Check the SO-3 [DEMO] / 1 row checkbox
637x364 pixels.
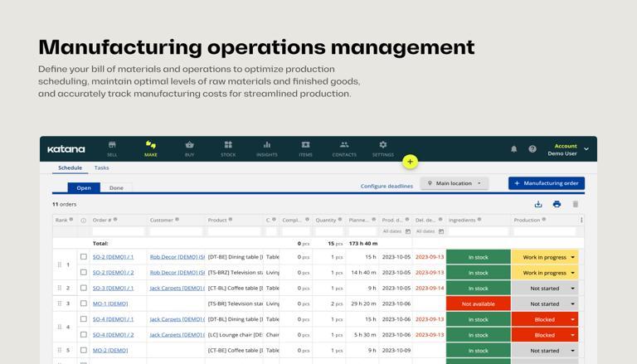[x=83, y=288]
